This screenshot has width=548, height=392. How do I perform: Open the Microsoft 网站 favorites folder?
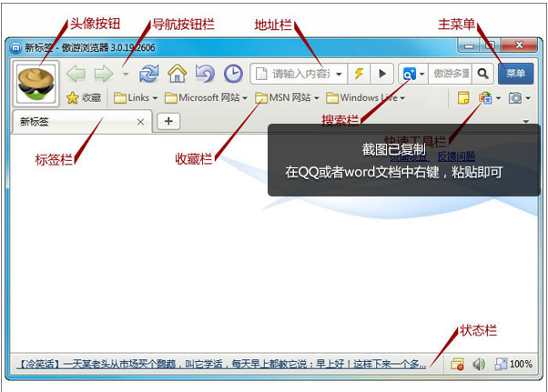click(x=206, y=97)
